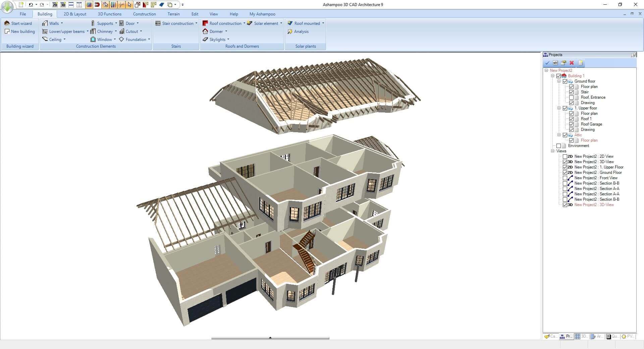The image size is (644, 349).
Task: Click the rename (abl) icon in Projects panel
Action: (x=555, y=63)
